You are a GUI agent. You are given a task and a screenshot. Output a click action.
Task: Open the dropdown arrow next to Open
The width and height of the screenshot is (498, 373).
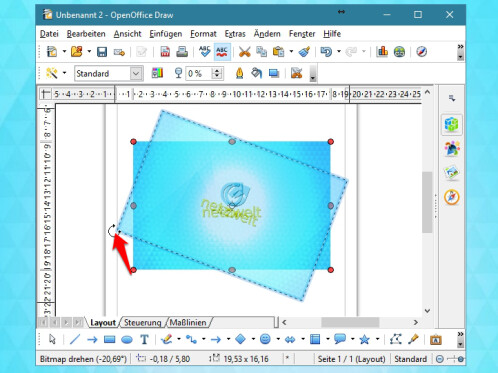click(x=89, y=52)
